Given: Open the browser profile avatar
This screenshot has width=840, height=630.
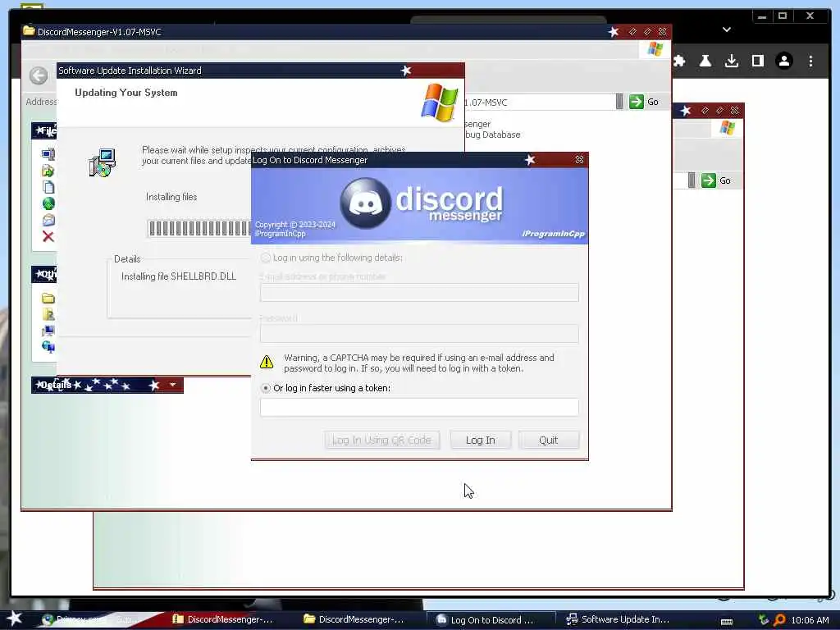Looking at the screenshot, I should pos(783,61).
